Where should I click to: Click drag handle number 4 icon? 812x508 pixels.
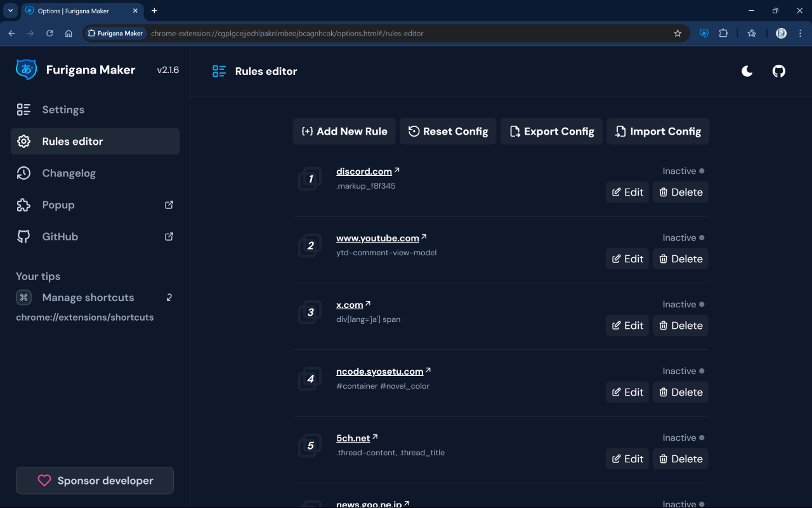310,379
